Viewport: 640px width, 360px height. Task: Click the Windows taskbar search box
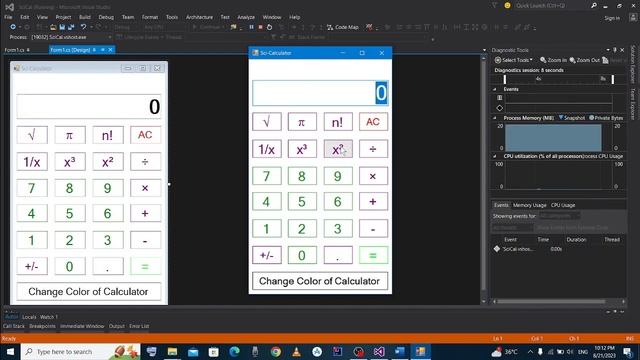click(81, 351)
